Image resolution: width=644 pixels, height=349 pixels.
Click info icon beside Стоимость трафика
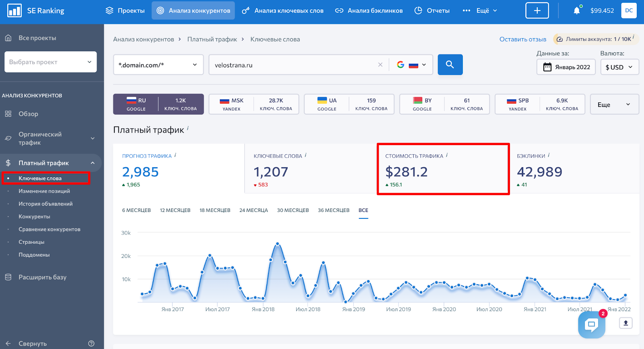pyautogui.click(x=447, y=155)
